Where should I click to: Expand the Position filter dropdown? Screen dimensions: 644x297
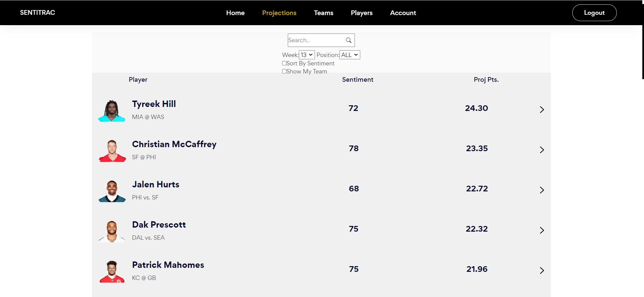(350, 55)
